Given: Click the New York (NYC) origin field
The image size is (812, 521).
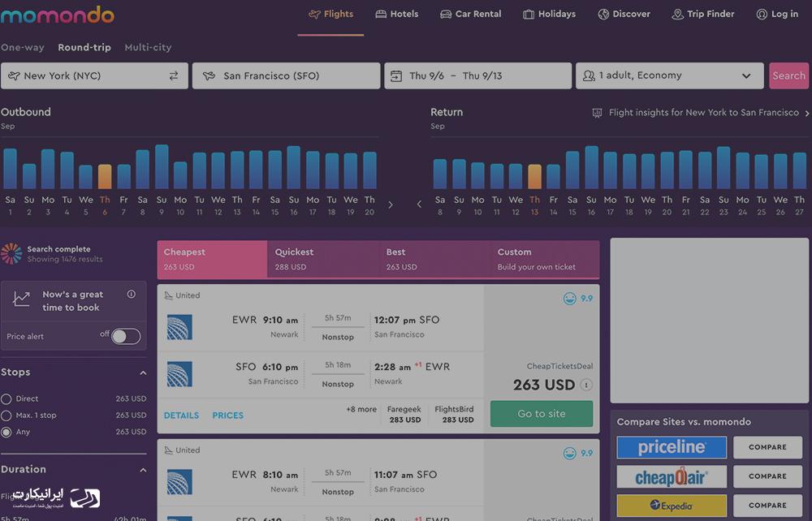Looking at the screenshot, I should [94, 75].
